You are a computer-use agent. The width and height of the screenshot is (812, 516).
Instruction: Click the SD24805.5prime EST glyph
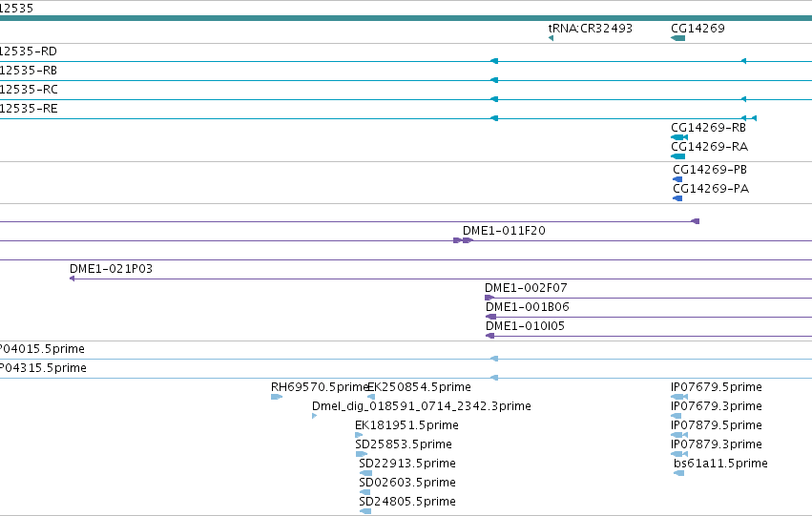(365, 511)
